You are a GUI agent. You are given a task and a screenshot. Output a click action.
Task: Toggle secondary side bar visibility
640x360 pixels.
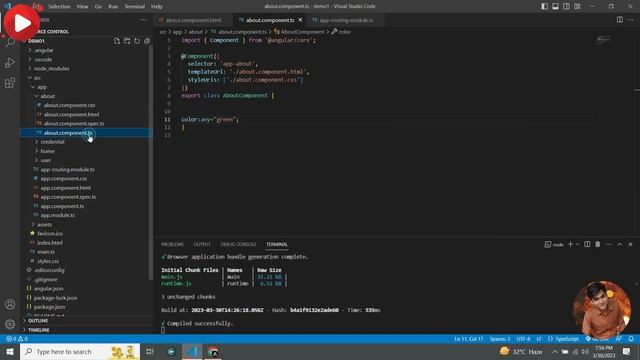pos(566,6)
